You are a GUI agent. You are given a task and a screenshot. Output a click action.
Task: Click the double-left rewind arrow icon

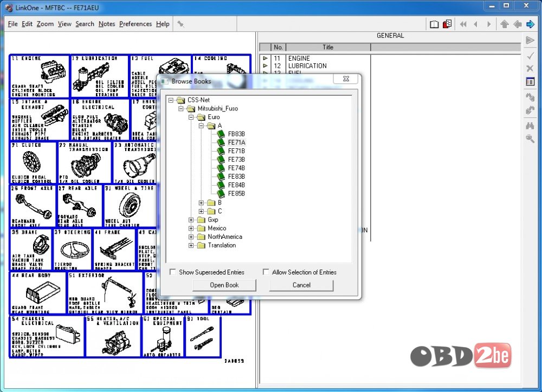pyautogui.click(x=463, y=24)
